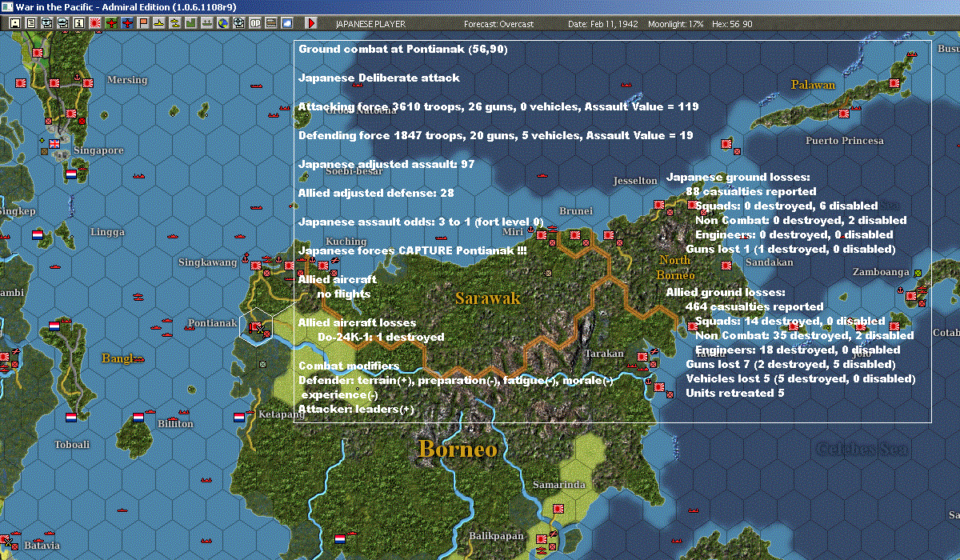960x560 pixels.
Task: Open the document list icon in toolbar
Action: point(30,23)
